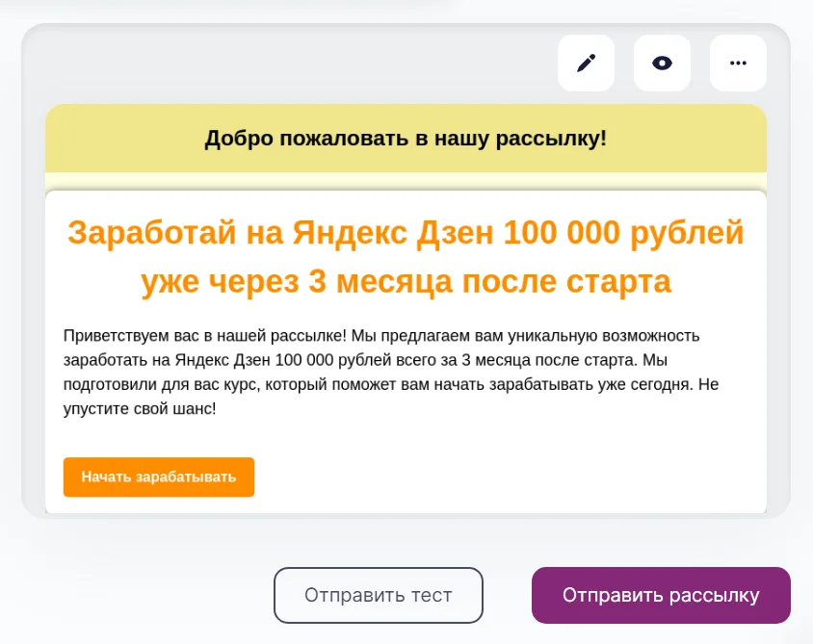Click "100 000 рублей" in the orange headline

click(623, 234)
